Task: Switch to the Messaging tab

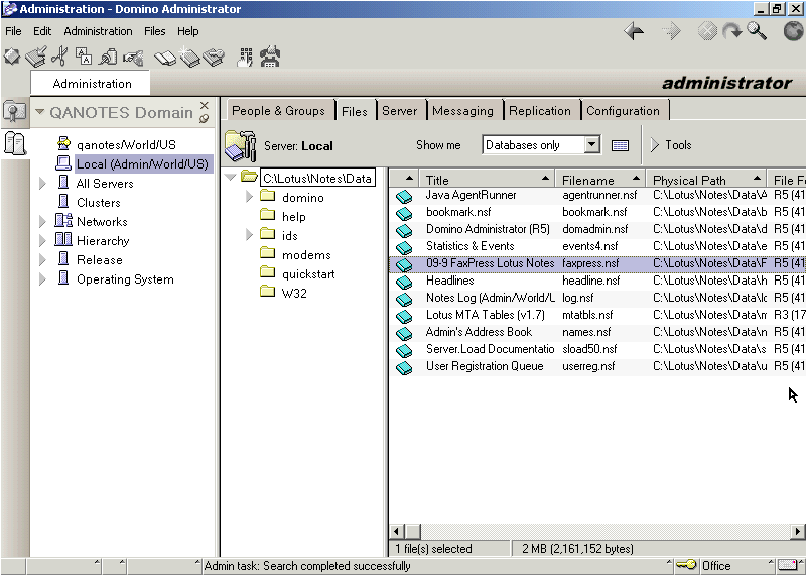Action: tap(462, 111)
